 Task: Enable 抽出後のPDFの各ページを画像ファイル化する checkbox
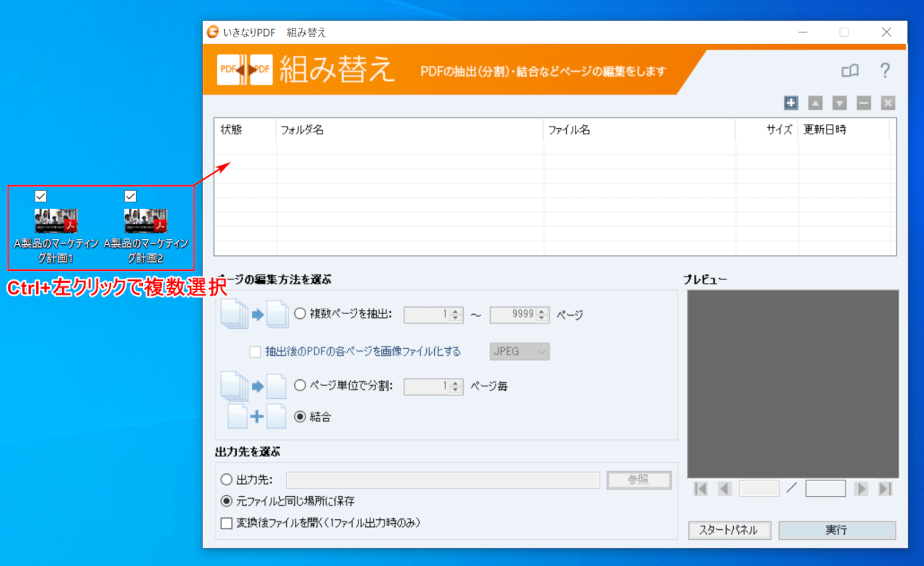255,352
